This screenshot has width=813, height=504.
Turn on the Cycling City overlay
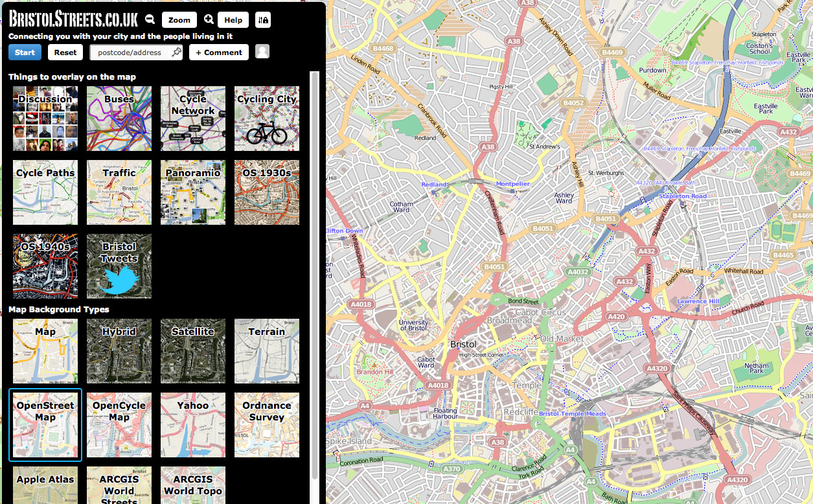point(267,119)
